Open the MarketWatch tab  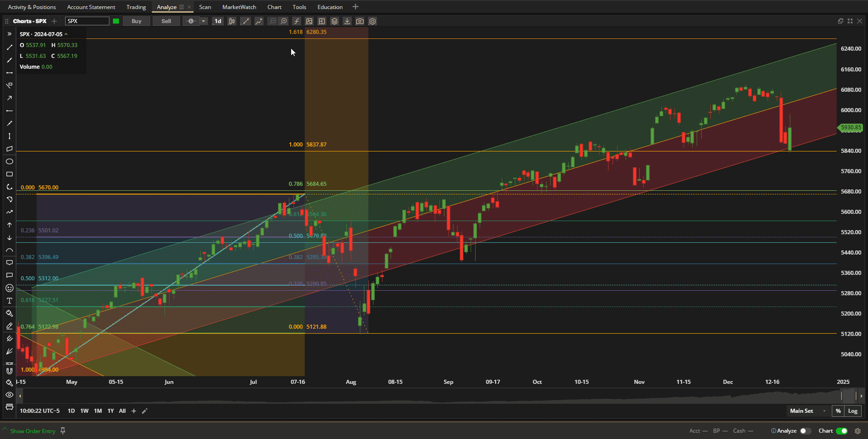239,7
